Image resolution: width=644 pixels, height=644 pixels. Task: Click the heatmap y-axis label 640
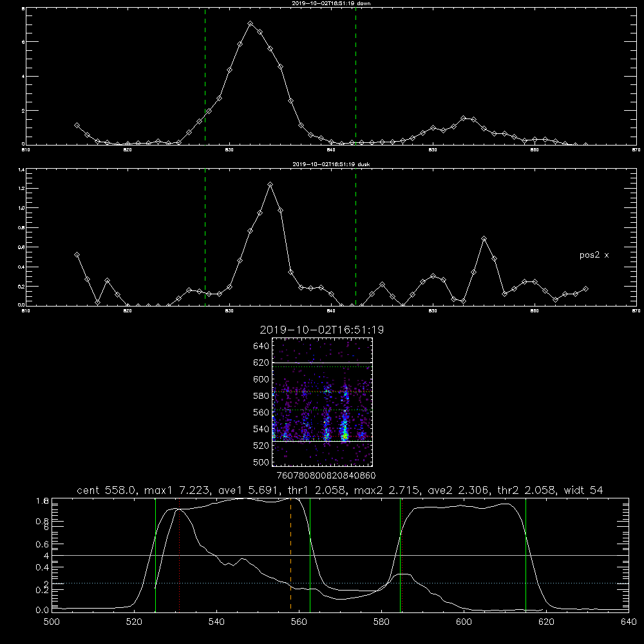[x=261, y=346]
